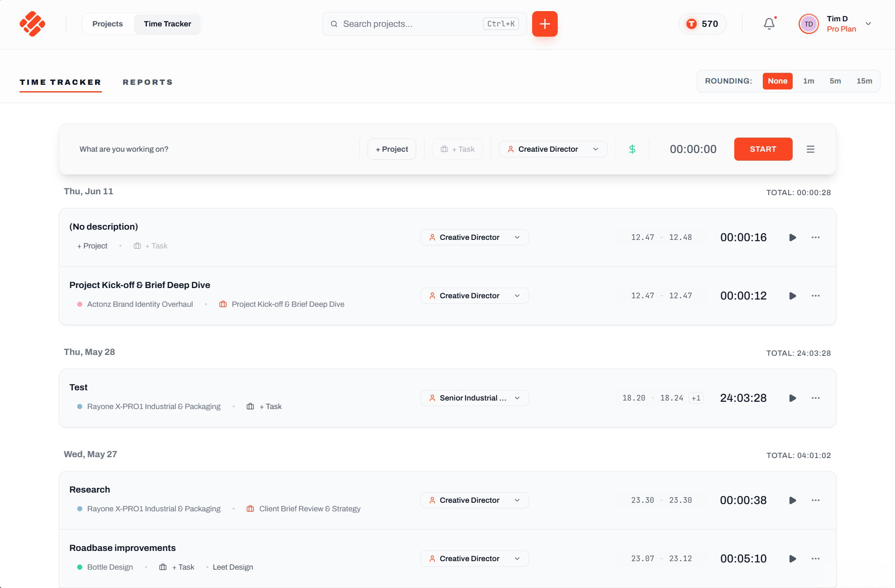Edit end time 12.48 of No description entry
The width and height of the screenshot is (895, 588).
(x=680, y=237)
